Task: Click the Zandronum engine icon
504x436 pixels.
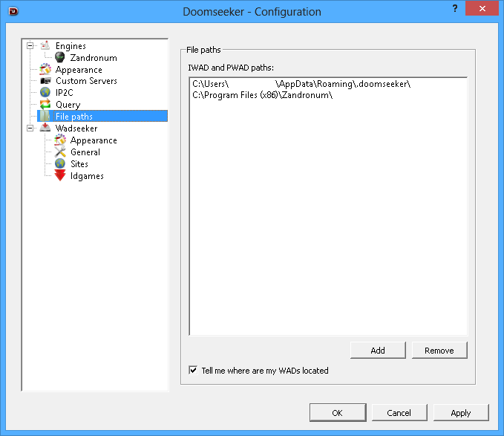Action: (x=60, y=57)
